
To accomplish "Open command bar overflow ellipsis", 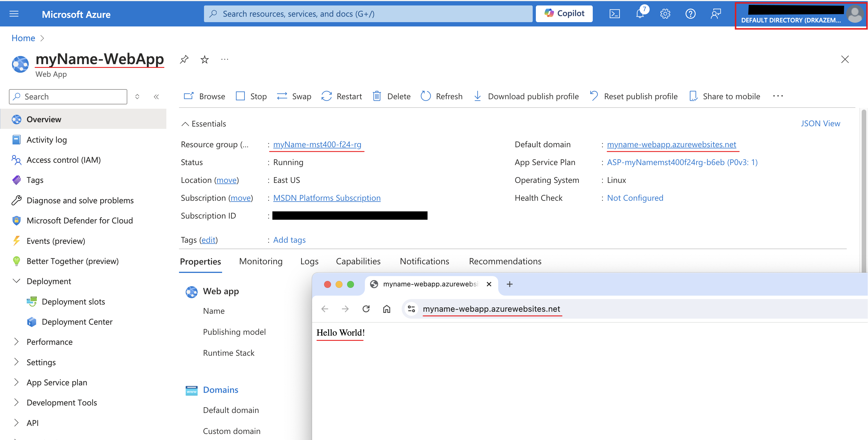I will pos(778,96).
